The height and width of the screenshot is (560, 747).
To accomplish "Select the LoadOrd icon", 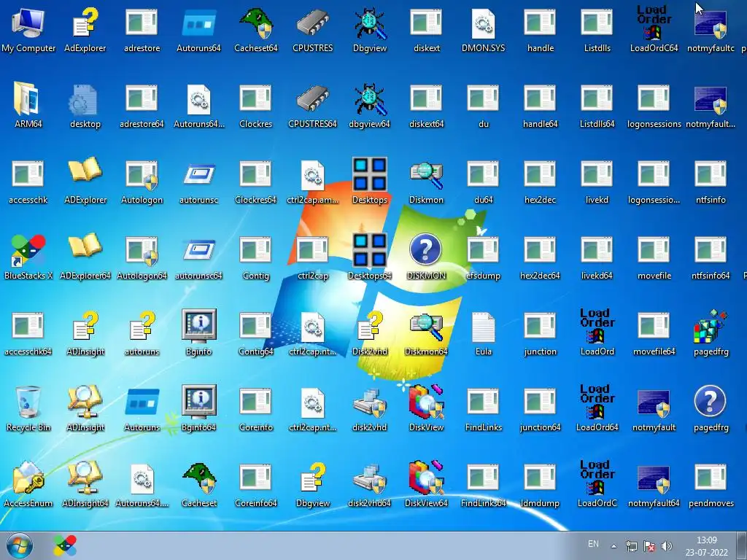I will tap(597, 332).
